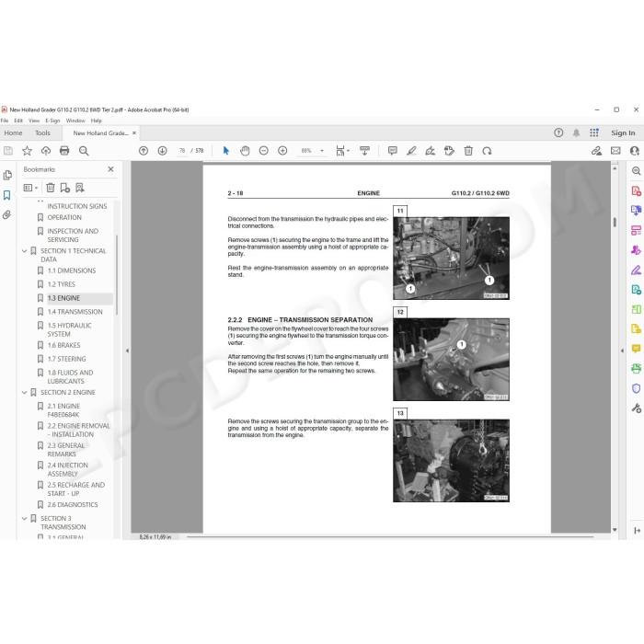The height and width of the screenshot is (644, 644).
Task: Open the apps grid launcher
Action: (594, 132)
